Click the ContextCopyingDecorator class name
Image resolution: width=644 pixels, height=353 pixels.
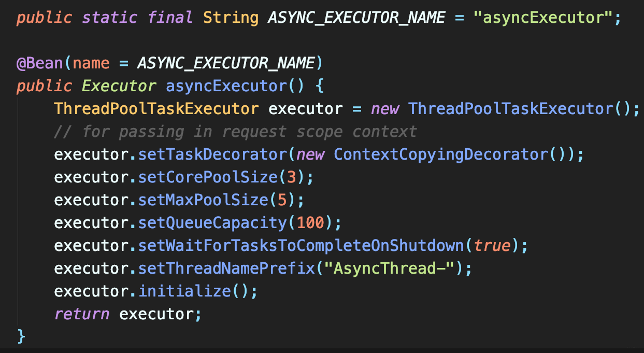coord(441,154)
